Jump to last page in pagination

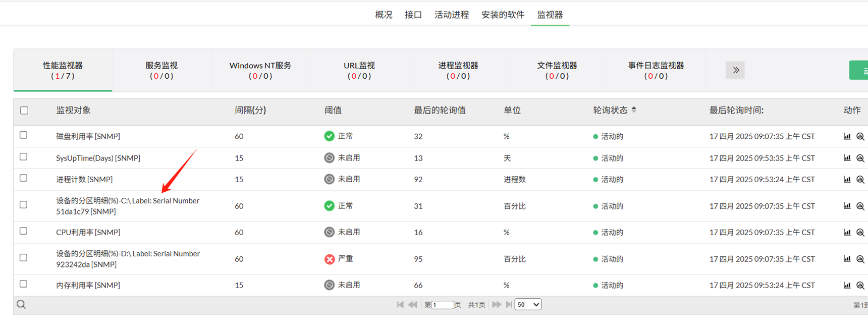click(x=509, y=304)
